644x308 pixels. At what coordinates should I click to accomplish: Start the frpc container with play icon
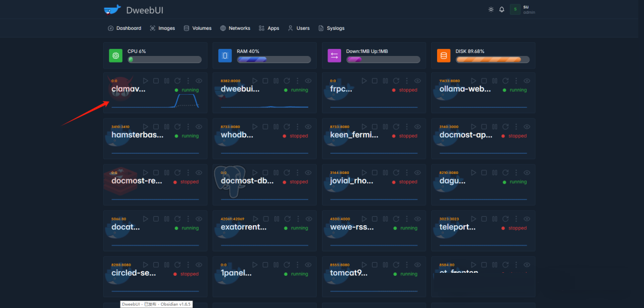[x=364, y=80]
